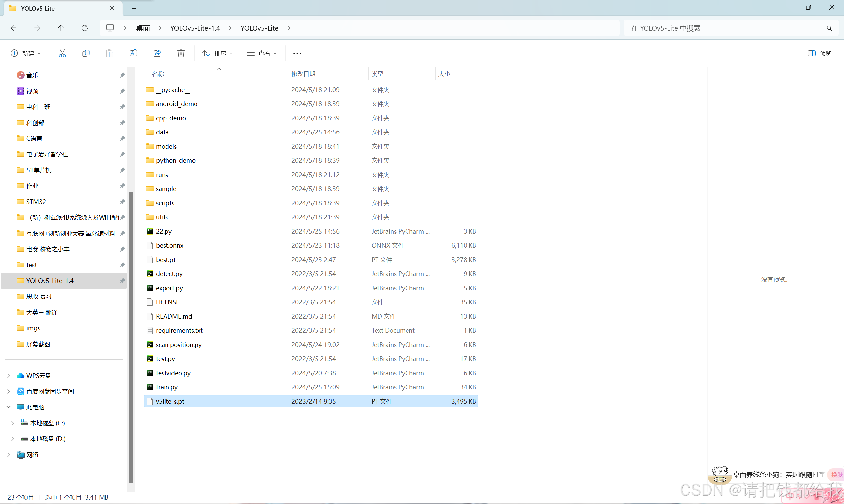Click the sidebar vertical scrollbar

tap(131, 337)
